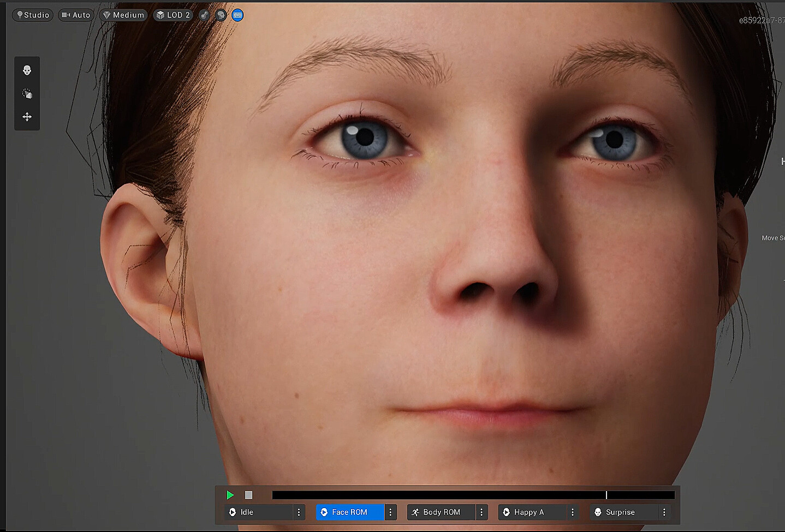Select the Idle animation

(x=259, y=512)
